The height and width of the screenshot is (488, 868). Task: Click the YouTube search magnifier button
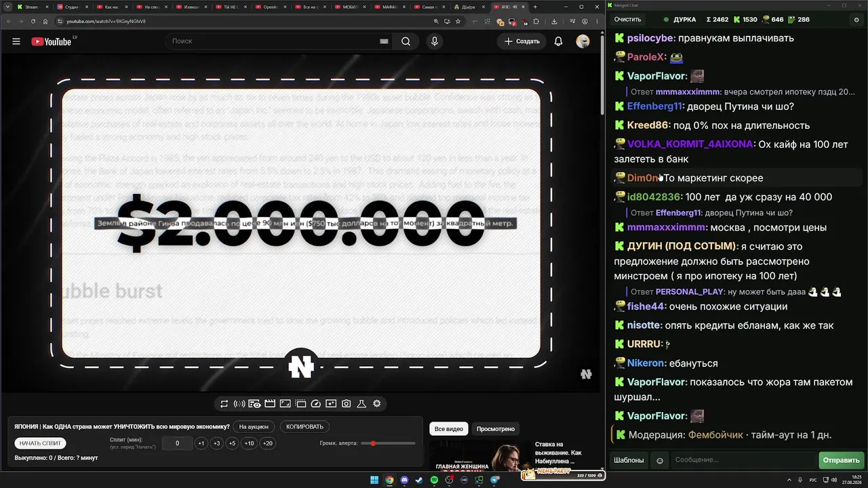pos(406,41)
